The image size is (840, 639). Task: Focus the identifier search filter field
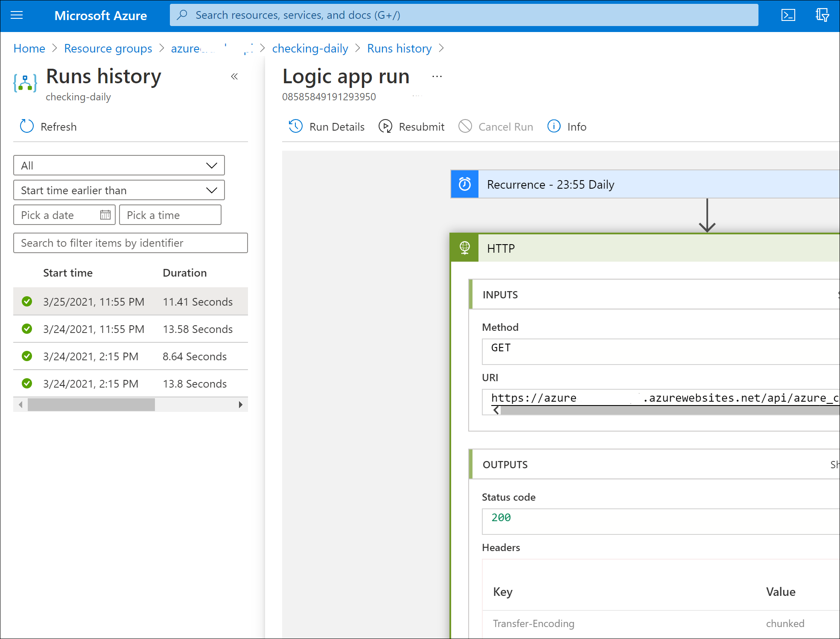pos(130,243)
